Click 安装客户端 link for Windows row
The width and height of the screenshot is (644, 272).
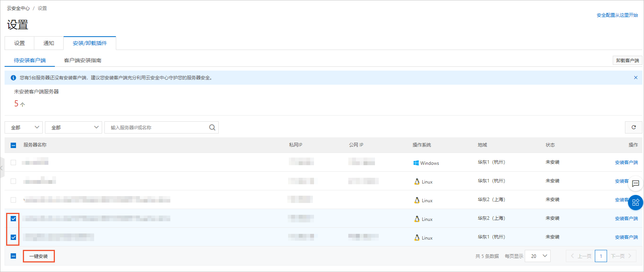[626, 163]
